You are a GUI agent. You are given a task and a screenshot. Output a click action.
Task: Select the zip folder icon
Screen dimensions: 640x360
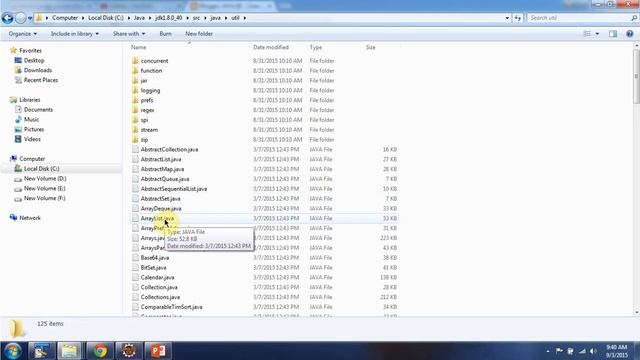click(x=136, y=139)
